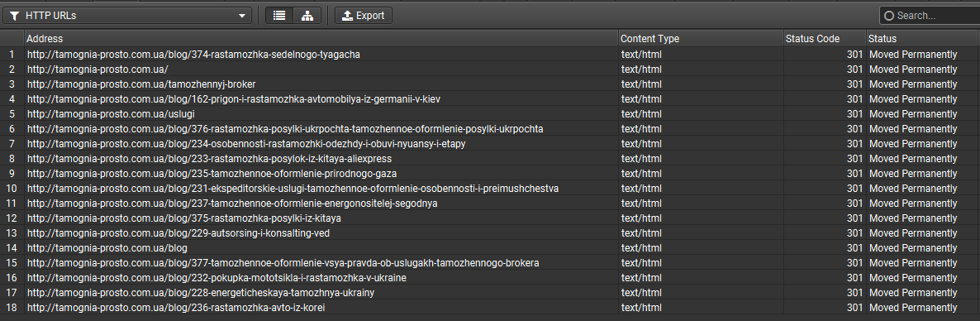The width and height of the screenshot is (980, 321).
Task: Select URL ending /uslugi
Action: (x=112, y=114)
